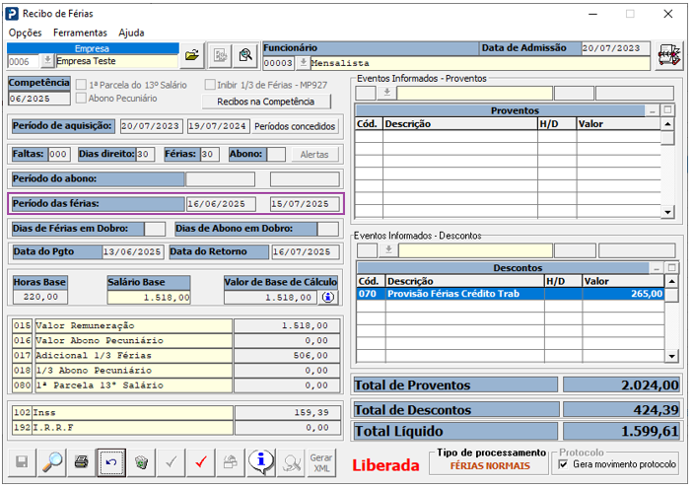692x489 pixels.
Task: Click the vacation start date 16/06/2025
Action: [x=221, y=204]
